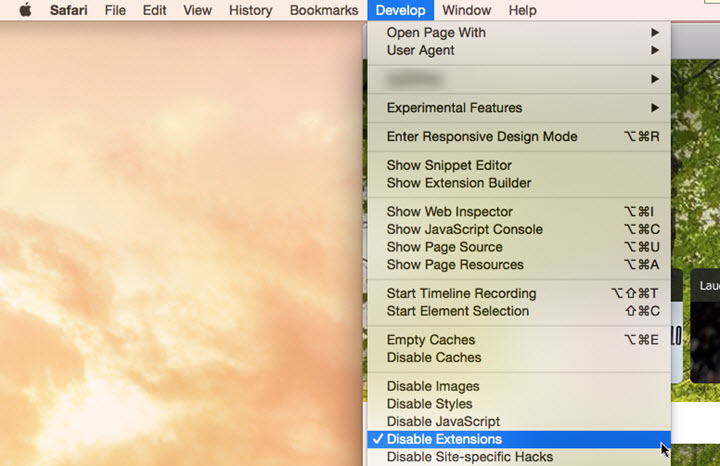This screenshot has height=466, width=720.
Task: Open the Window menu
Action: pyautogui.click(x=466, y=10)
